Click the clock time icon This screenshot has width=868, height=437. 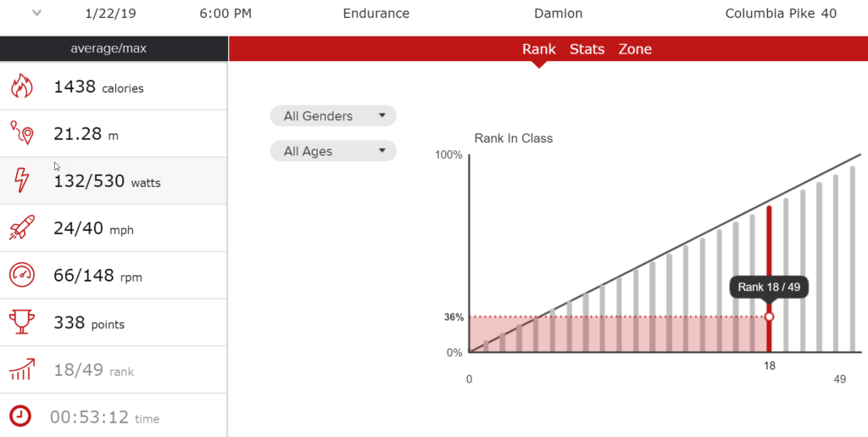[x=21, y=417]
